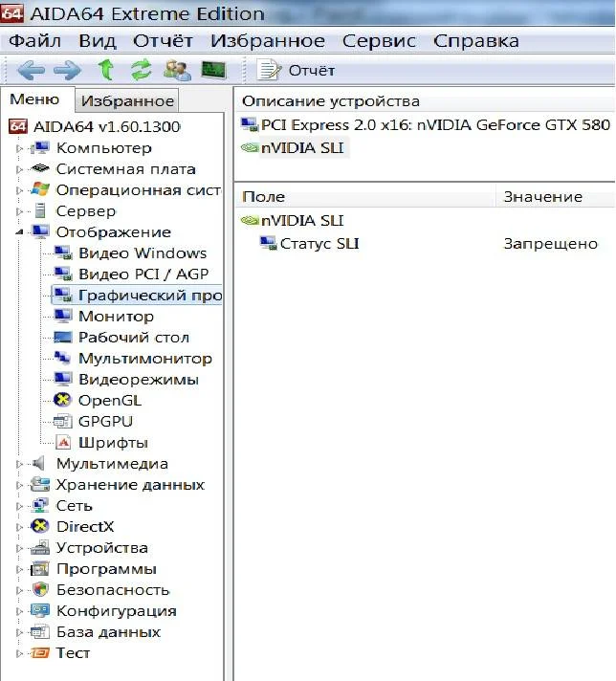Click the Безопасность shield icon

40,589
